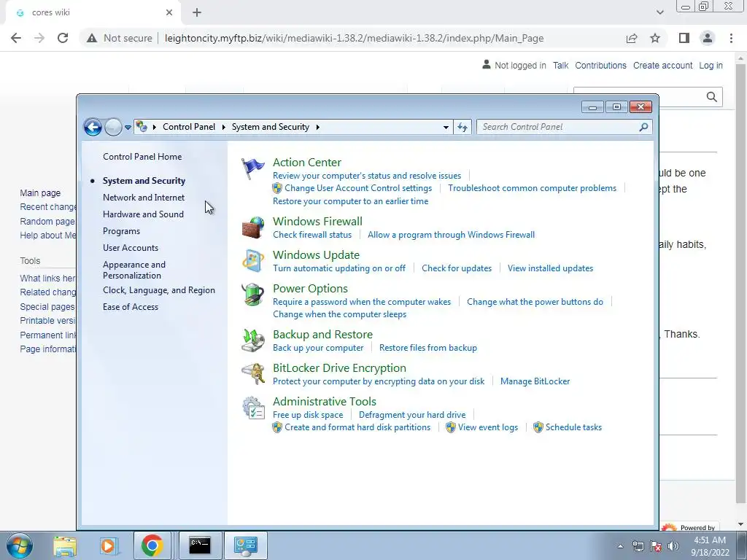Select Appearance and Personalization category

[x=134, y=270]
